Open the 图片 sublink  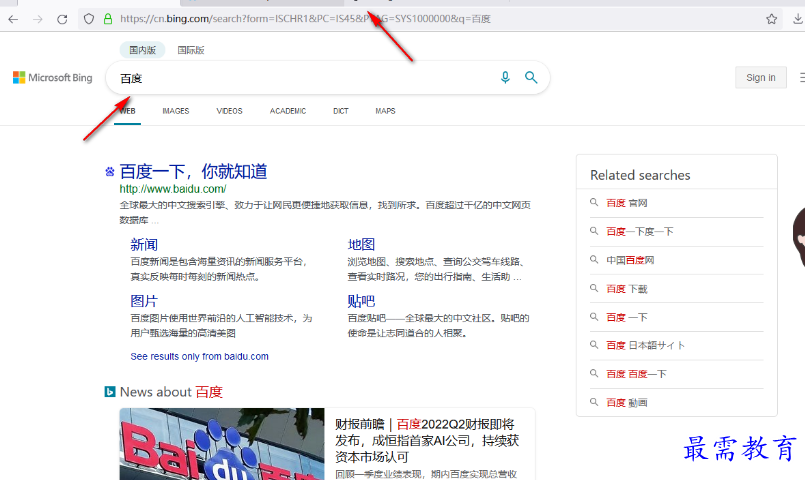coord(144,301)
